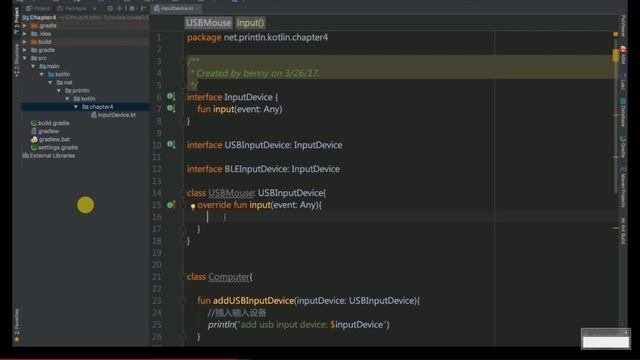Click the Project tool window button on left strip
This screenshot has width=640, height=360.
17,20
